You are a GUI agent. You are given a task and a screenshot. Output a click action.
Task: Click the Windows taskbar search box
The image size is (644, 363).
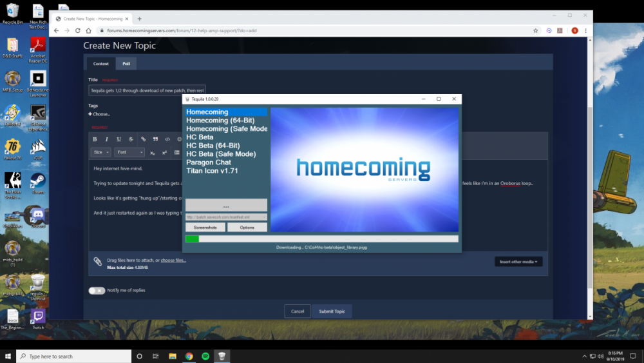pos(74,356)
